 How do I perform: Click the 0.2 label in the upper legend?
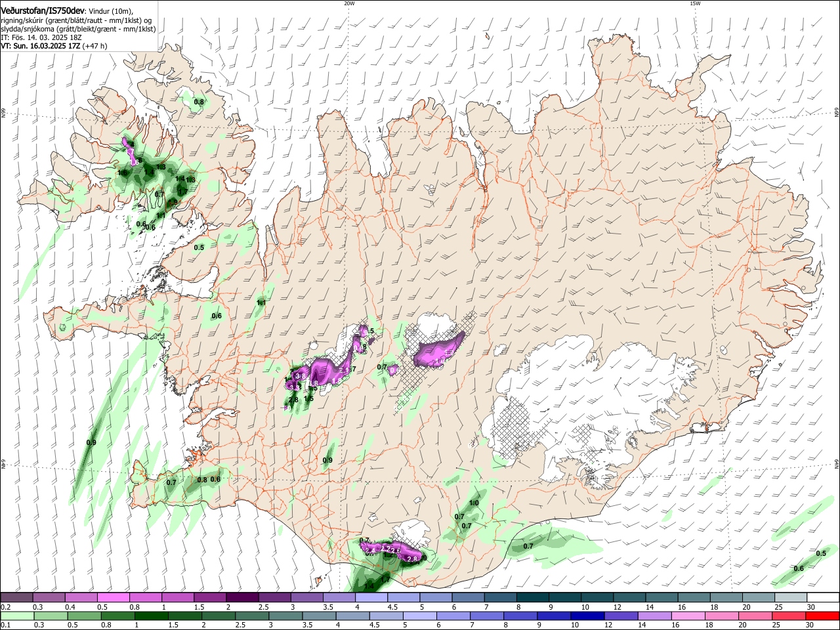(x=5, y=607)
